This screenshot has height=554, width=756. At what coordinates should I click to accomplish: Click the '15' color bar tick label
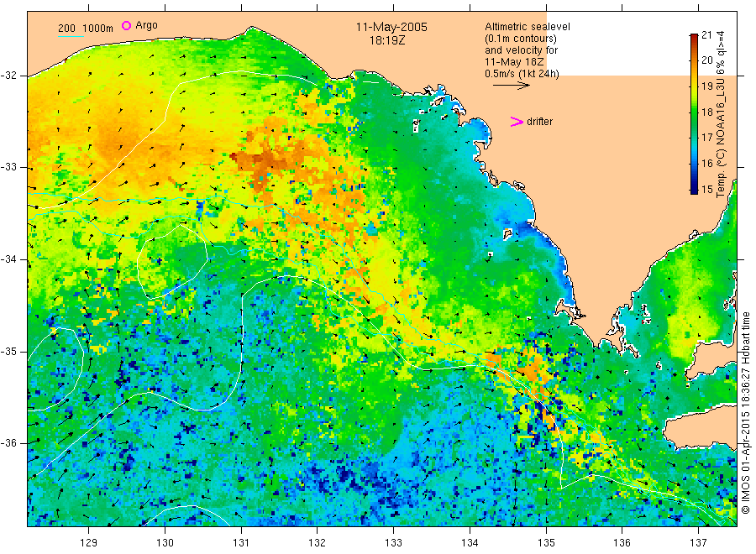(706, 190)
